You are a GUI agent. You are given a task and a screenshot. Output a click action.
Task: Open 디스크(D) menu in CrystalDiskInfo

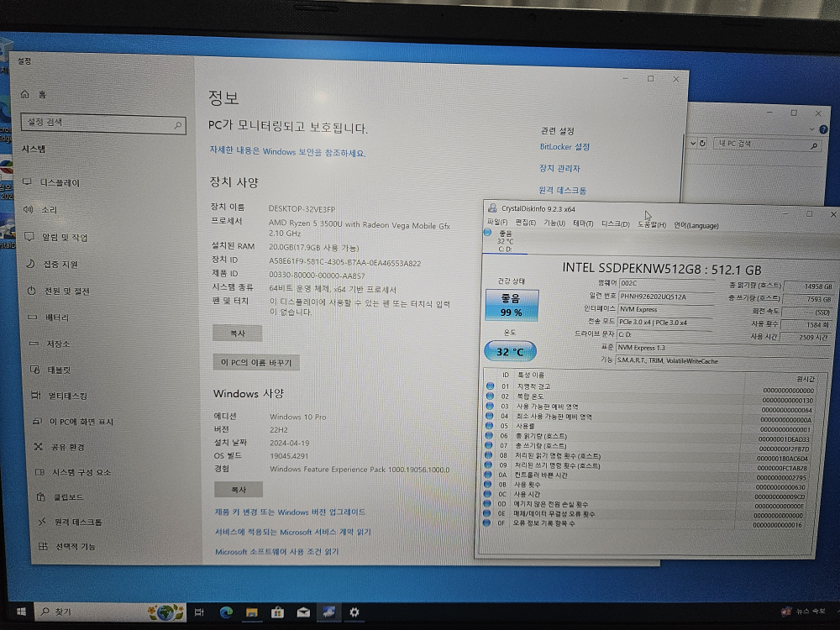click(615, 224)
